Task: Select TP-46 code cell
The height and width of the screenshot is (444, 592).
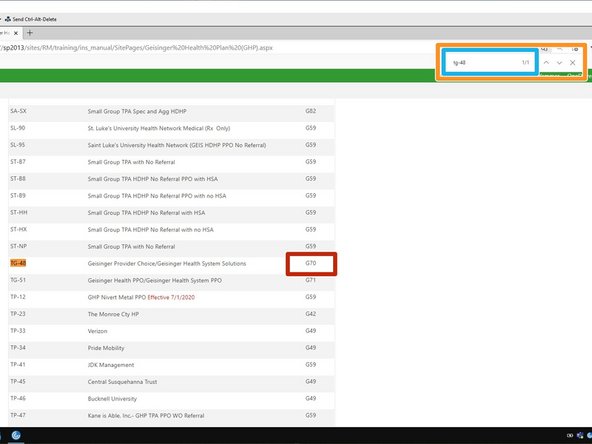Action: pyautogui.click(x=18, y=398)
